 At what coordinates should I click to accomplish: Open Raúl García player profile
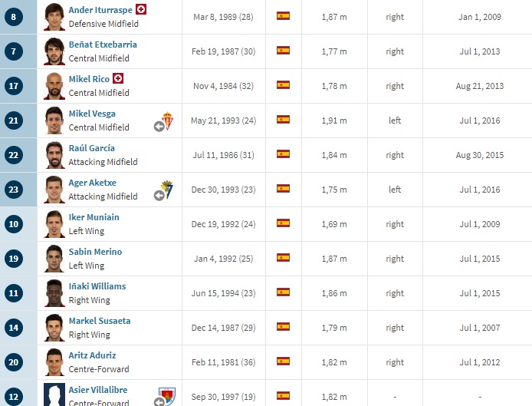[x=92, y=148]
